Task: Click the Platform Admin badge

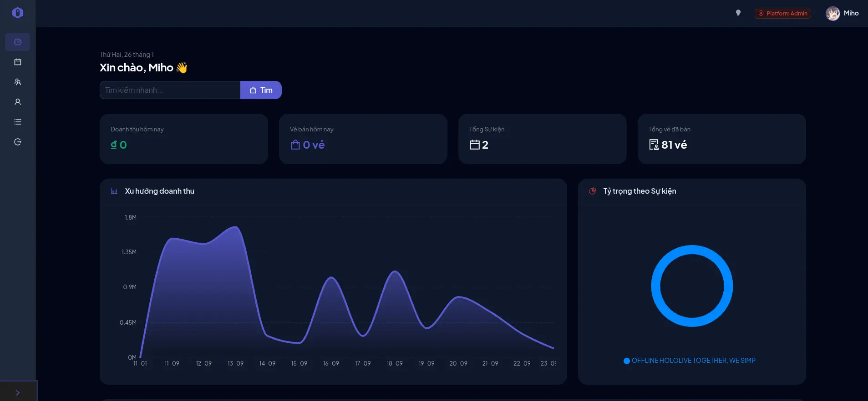Action: (x=783, y=13)
